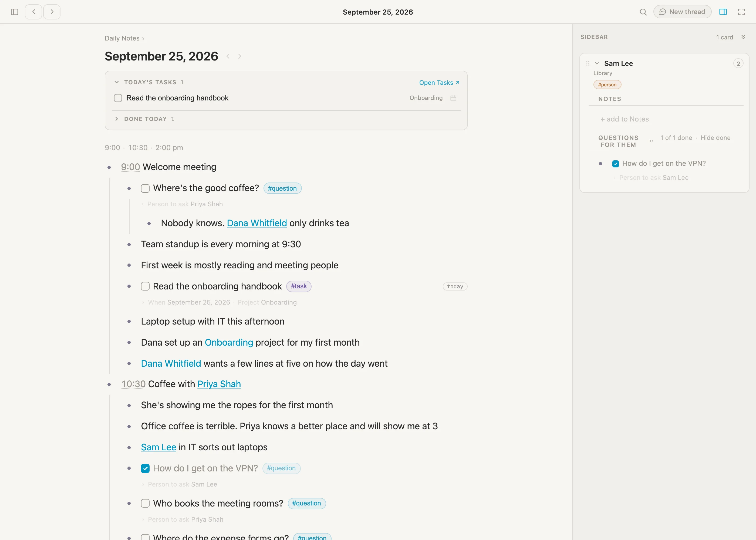
Task: Click the Questions For Them arrow icon
Action: [650, 141]
